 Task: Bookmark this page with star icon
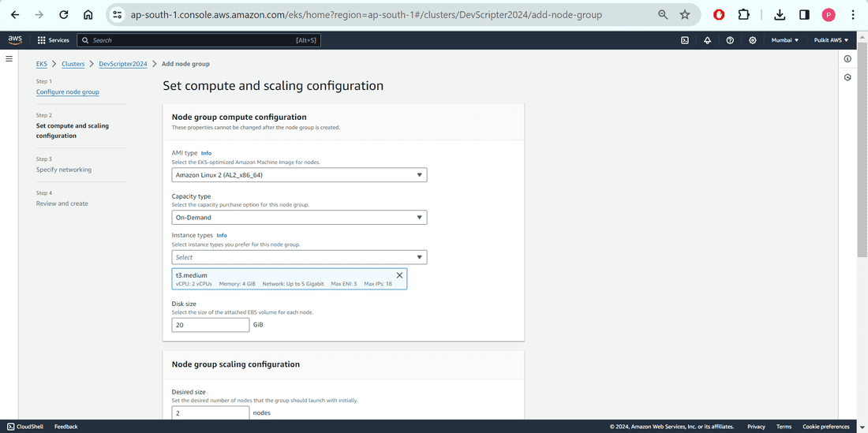click(x=685, y=14)
